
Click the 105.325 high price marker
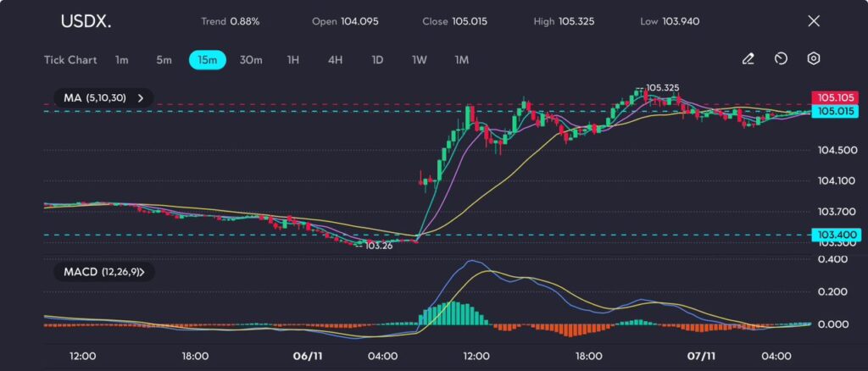click(662, 87)
